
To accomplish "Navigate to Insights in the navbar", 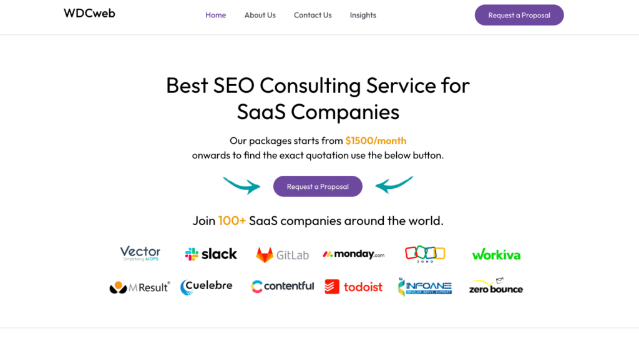I will (x=363, y=15).
